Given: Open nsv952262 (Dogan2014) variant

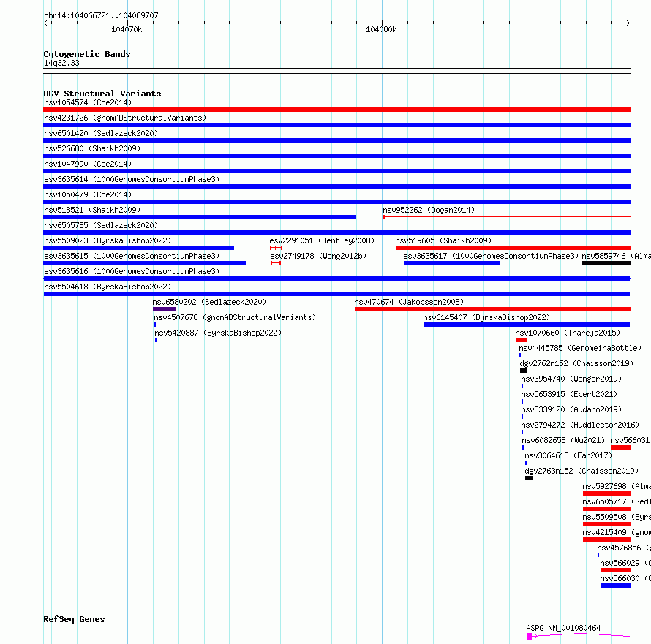Looking at the screenshot, I should [429, 210].
